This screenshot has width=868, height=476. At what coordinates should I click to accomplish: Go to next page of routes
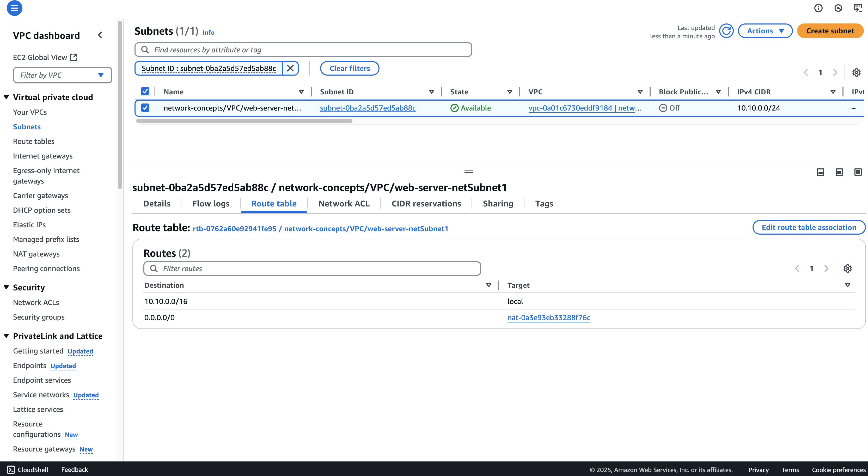826,268
